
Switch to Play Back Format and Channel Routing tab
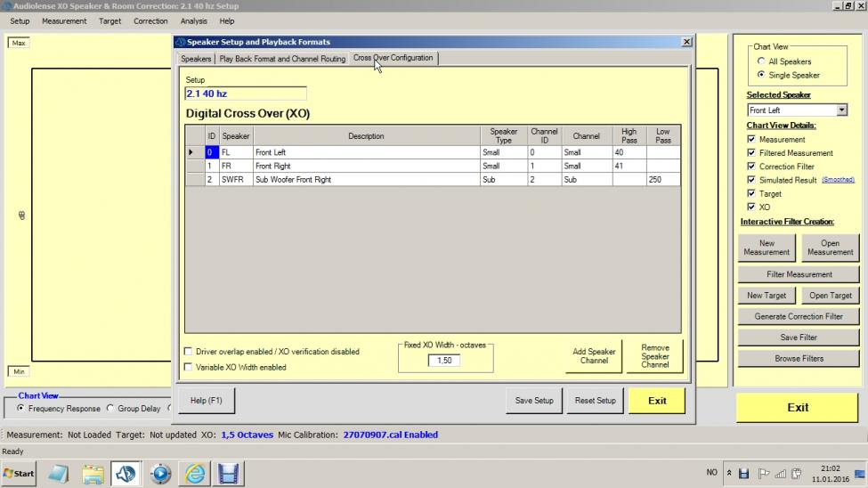(282, 59)
